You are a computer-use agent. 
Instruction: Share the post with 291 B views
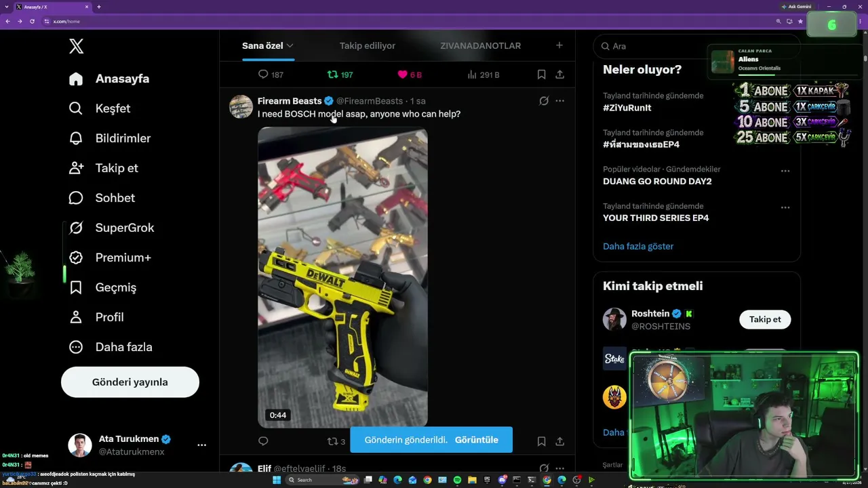pyautogui.click(x=559, y=75)
